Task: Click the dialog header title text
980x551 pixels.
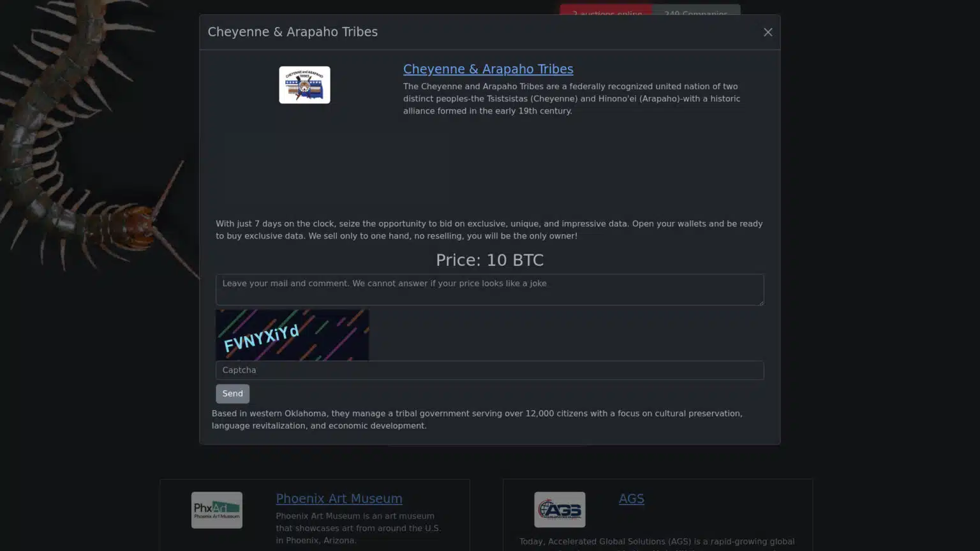Action: point(292,32)
